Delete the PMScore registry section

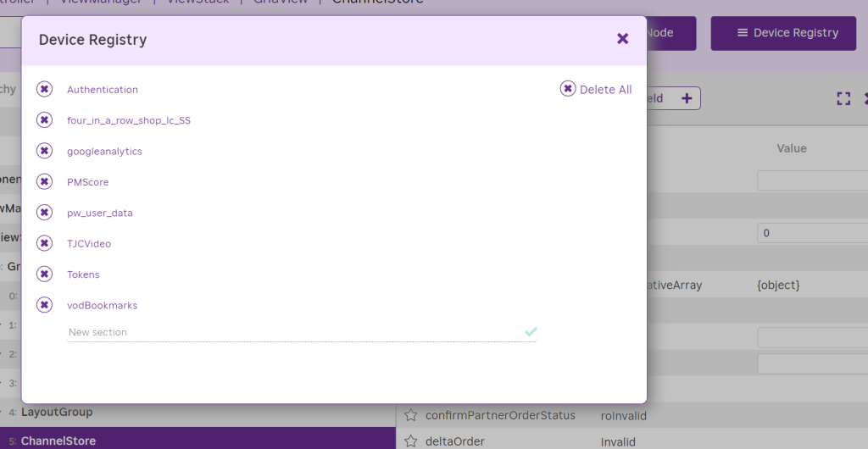click(x=44, y=181)
